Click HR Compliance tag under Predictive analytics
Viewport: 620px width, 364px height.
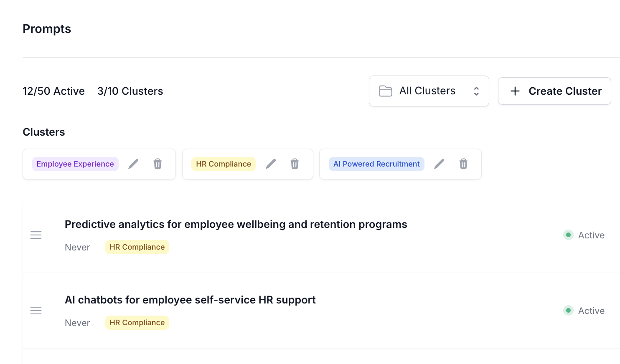click(137, 247)
